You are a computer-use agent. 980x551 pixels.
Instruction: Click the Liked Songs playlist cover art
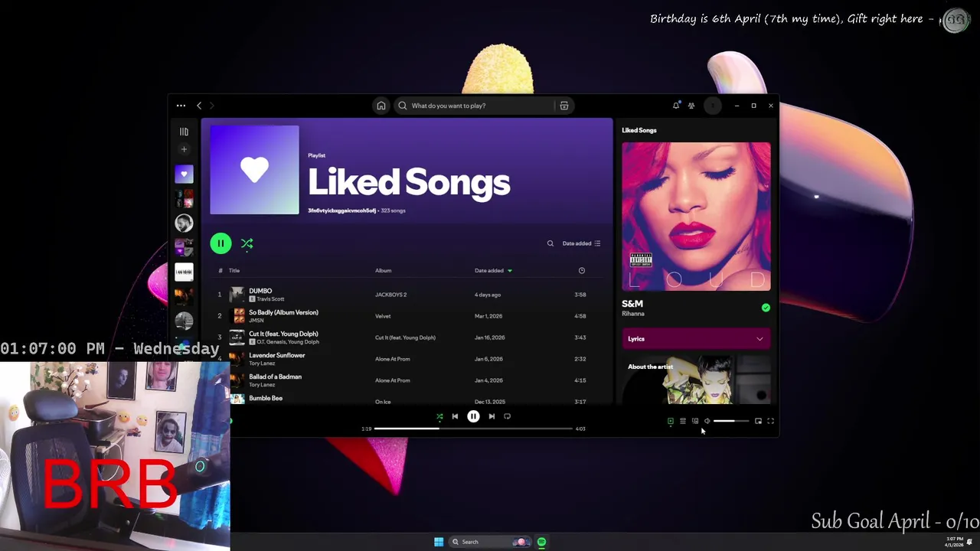click(x=254, y=170)
